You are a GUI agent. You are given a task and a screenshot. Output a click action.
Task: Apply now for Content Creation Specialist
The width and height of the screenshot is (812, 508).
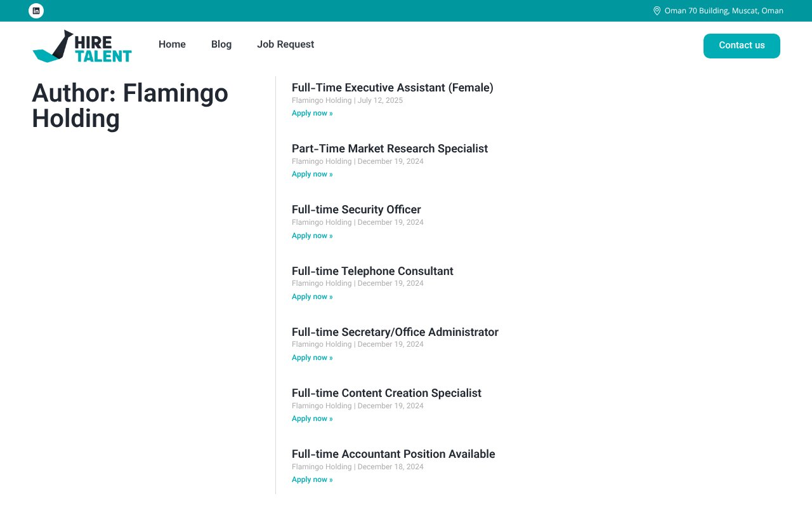(312, 418)
